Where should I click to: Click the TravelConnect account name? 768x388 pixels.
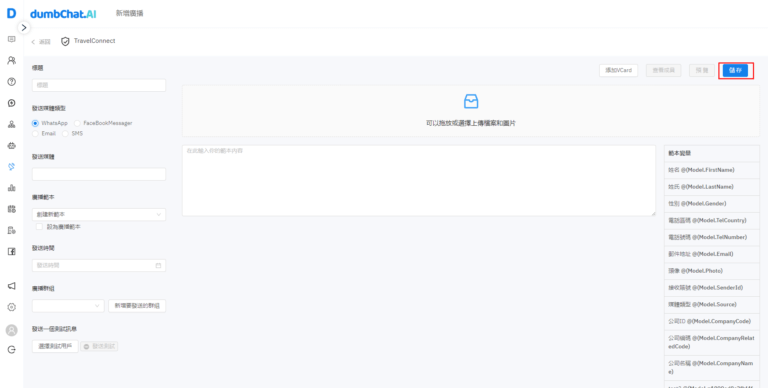(x=95, y=41)
